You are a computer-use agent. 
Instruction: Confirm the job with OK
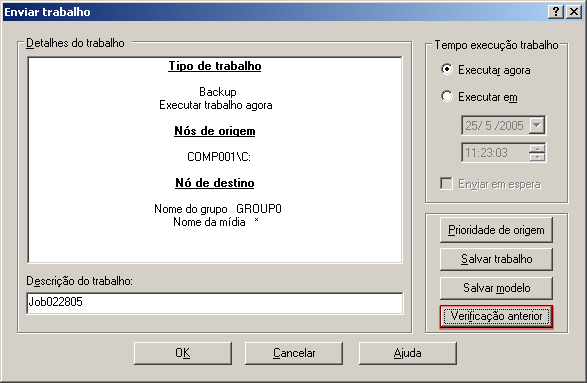click(183, 353)
